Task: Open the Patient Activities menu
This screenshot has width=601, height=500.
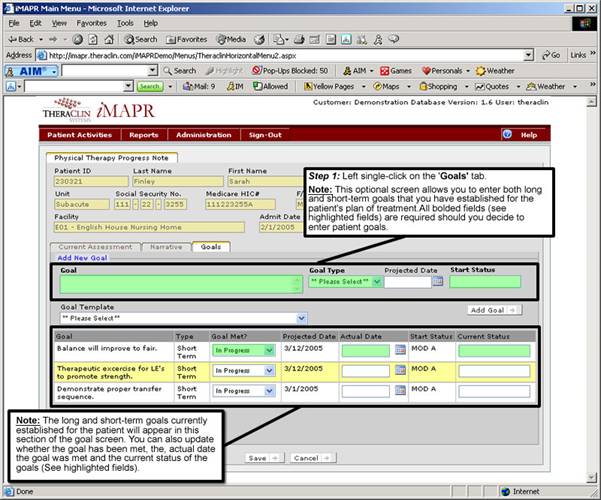Action: 79,135
